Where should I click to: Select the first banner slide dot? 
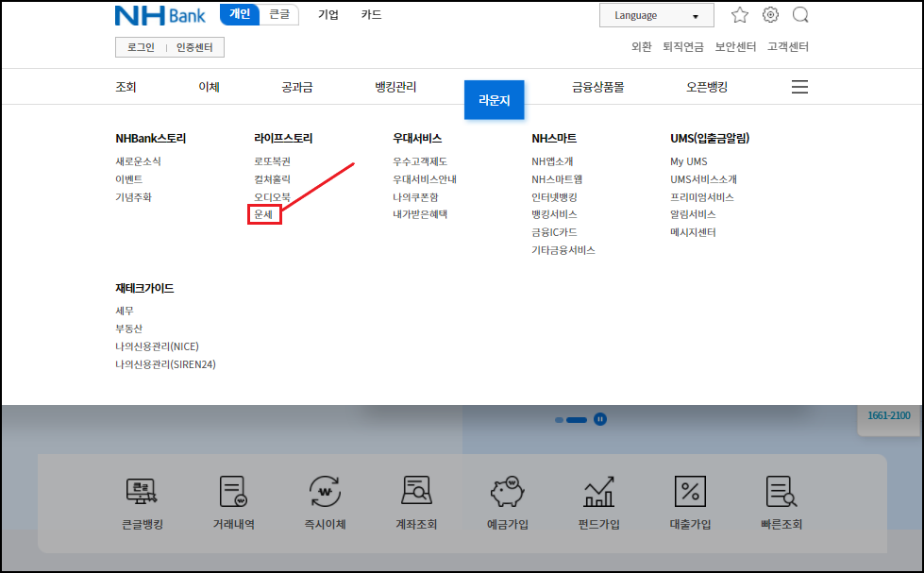coord(559,420)
